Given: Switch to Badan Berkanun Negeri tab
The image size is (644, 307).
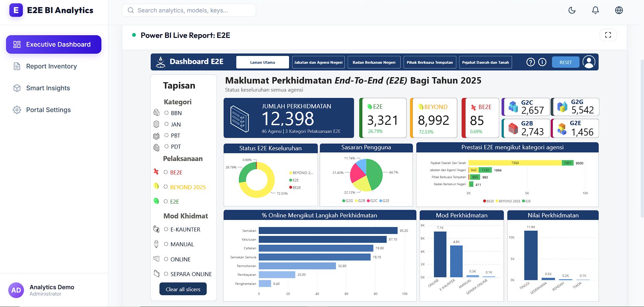Looking at the screenshot, I should (x=374, y=62).
